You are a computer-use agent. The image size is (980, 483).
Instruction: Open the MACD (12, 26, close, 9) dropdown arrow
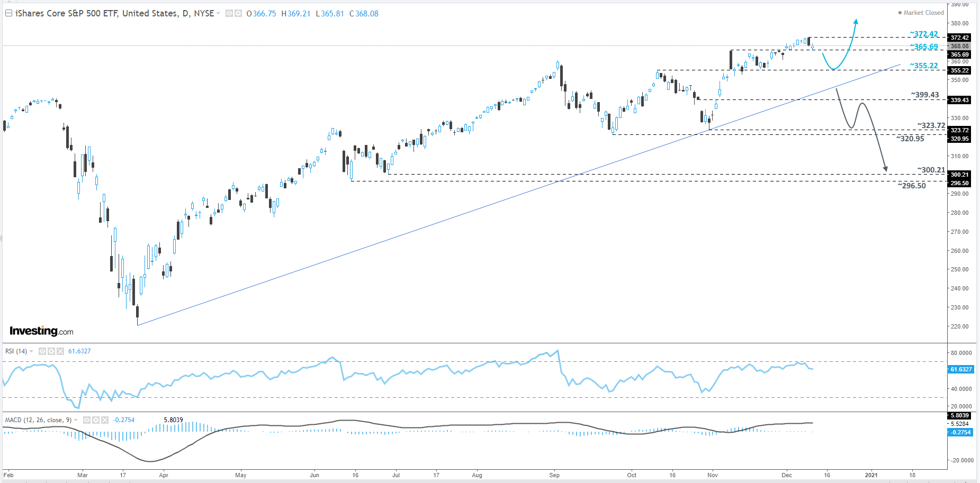click(x=76, y=420)
